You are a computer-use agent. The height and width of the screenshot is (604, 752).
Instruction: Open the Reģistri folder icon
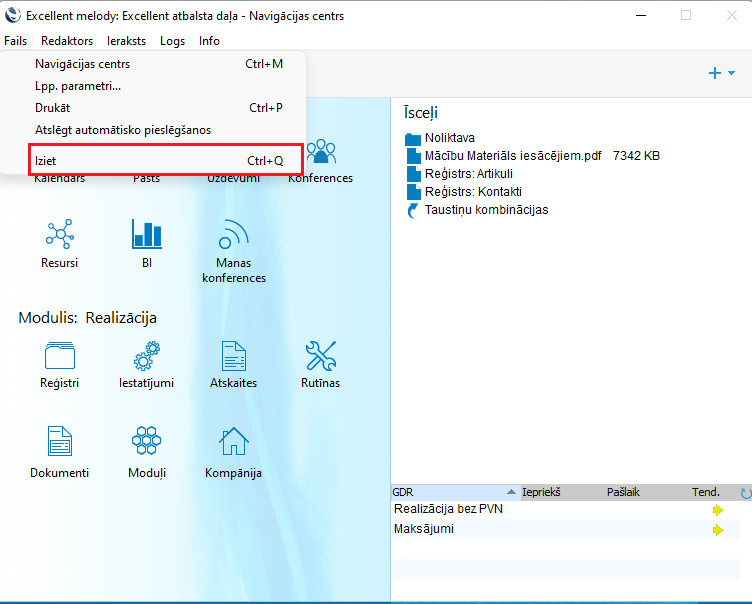pos(60,355)
